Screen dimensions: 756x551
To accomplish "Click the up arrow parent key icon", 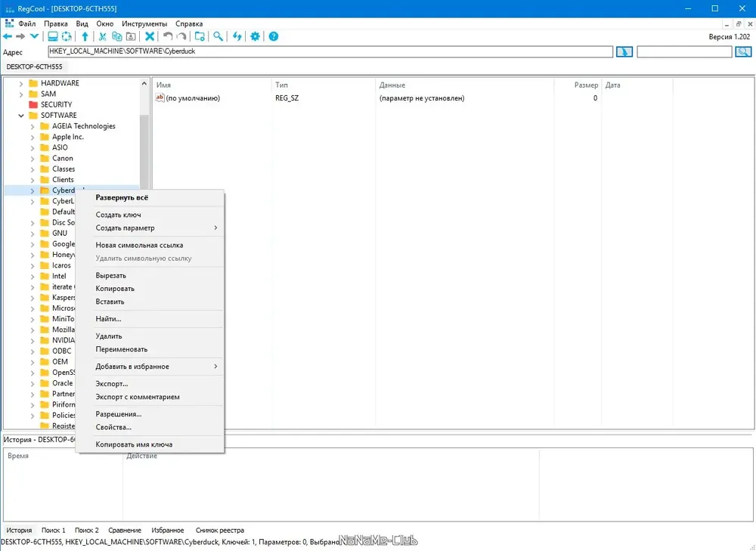I will click(85, 36).
